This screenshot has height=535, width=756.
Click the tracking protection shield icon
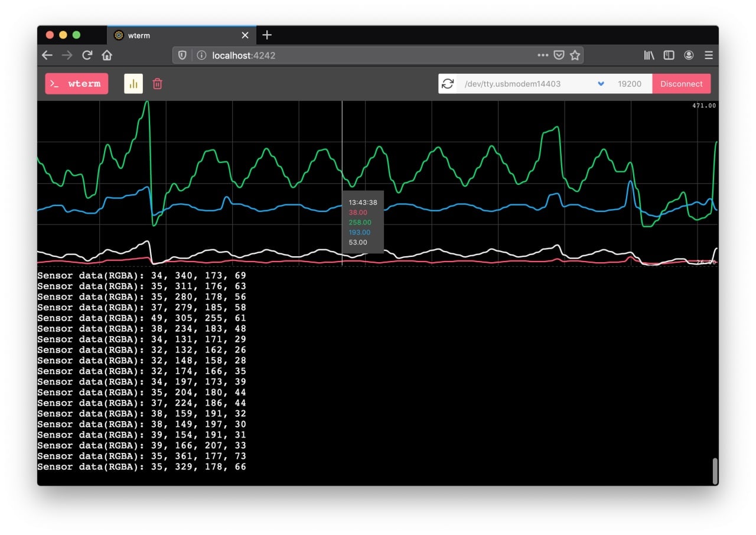click(183, 55)
